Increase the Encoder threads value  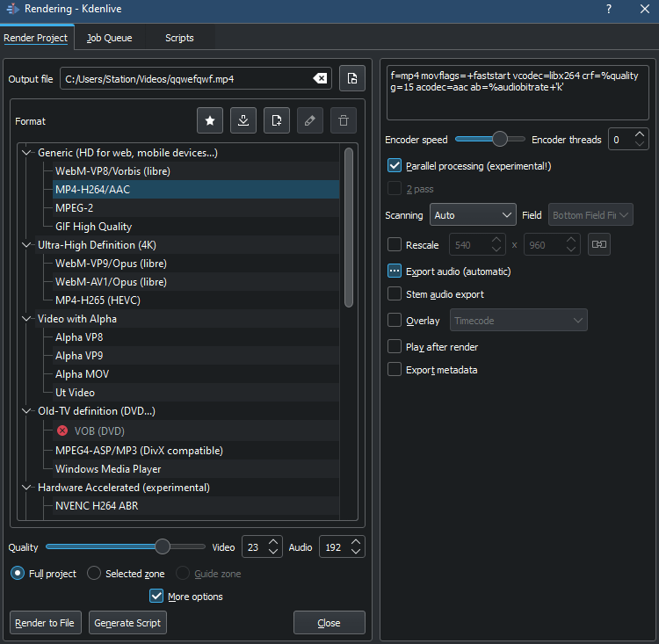click(x=640, y=134)
